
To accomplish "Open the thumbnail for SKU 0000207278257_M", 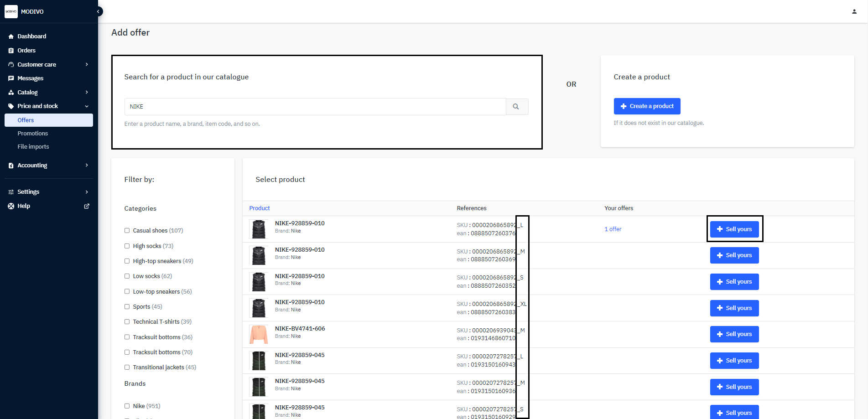I will [259, 387].
